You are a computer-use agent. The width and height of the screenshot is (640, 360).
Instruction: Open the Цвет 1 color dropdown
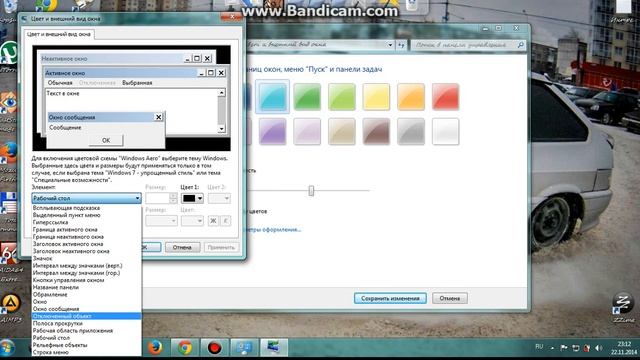click(x=192, y=198)
